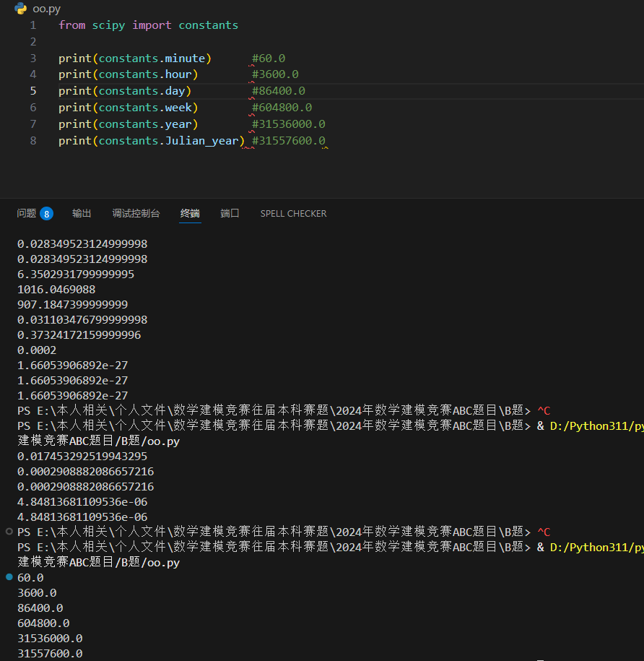The image size is (644, 661).
Task: Click terminal output 604800.0
Action: (43, 623)
